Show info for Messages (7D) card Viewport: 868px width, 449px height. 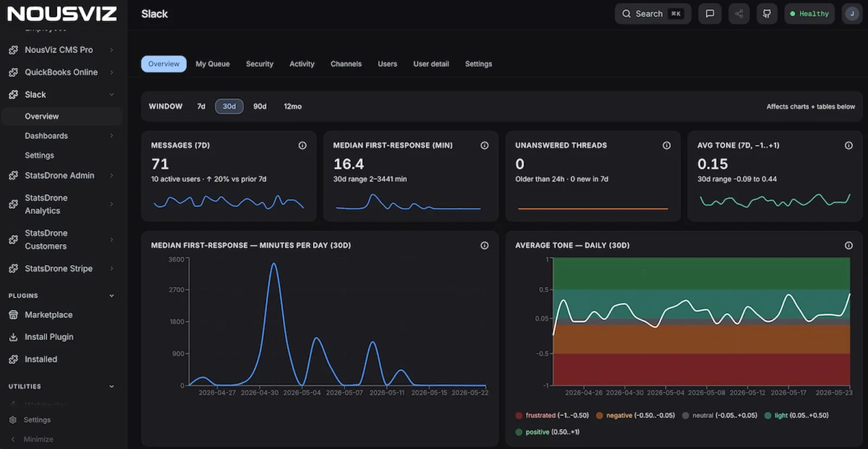tap(302, 145)
